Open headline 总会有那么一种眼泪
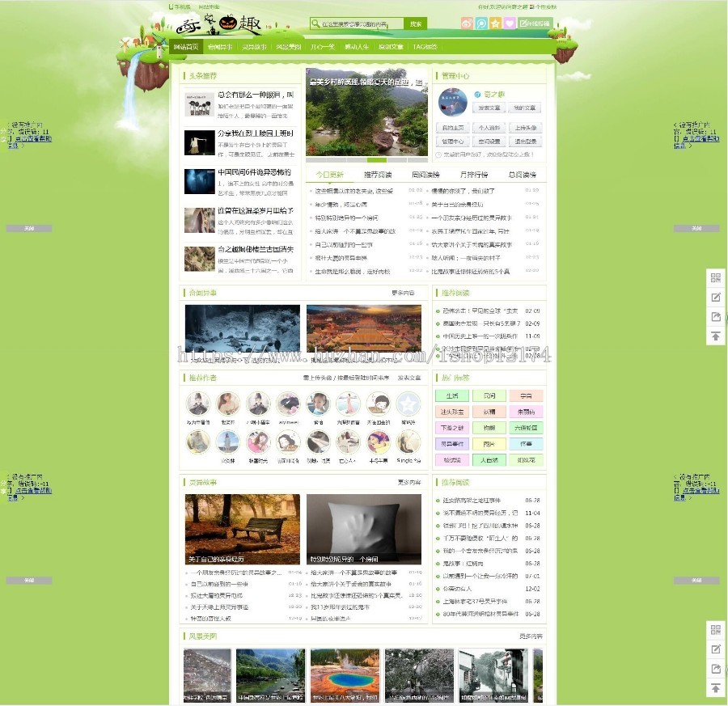728x706 pixels. pos(256,95)
